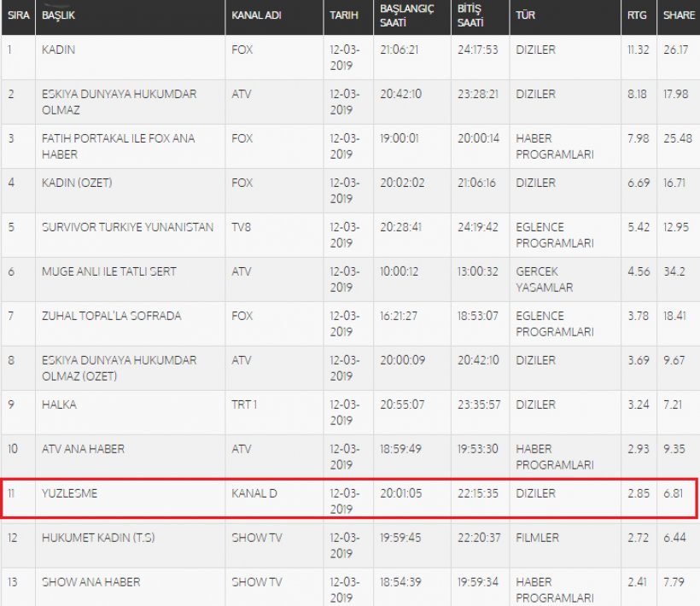Screen dimensions: 700x606
Task: Select start time '16:21:27'
Action: point(399,316)
